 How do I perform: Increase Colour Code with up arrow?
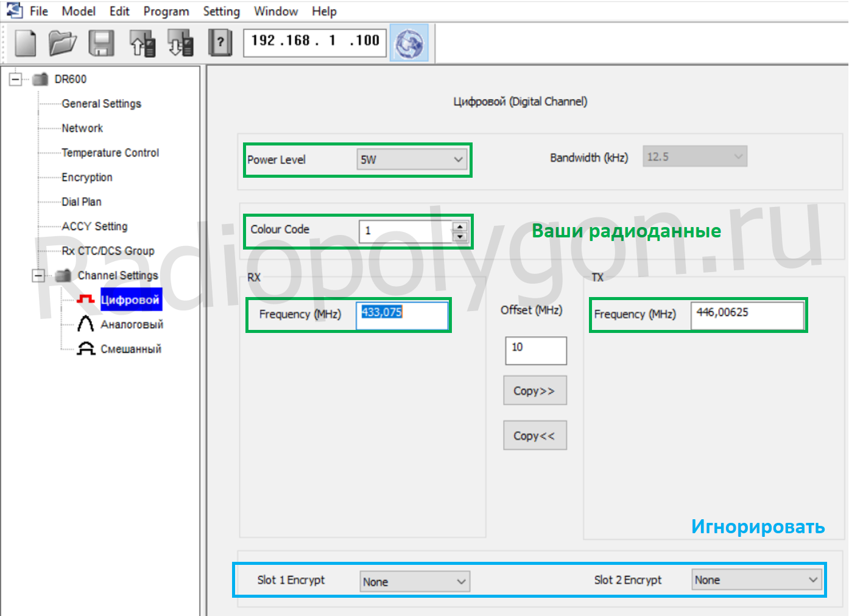click(x=460, y=226)
